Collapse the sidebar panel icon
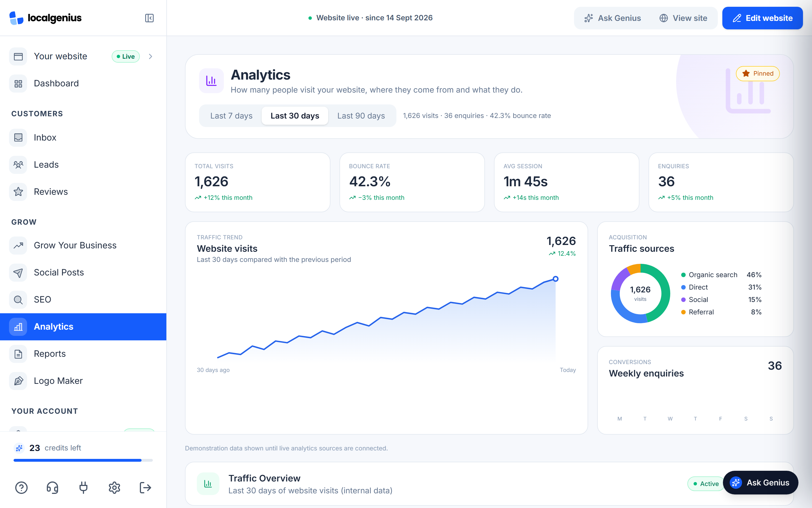The image size is (812, 508). pos(149,18)
